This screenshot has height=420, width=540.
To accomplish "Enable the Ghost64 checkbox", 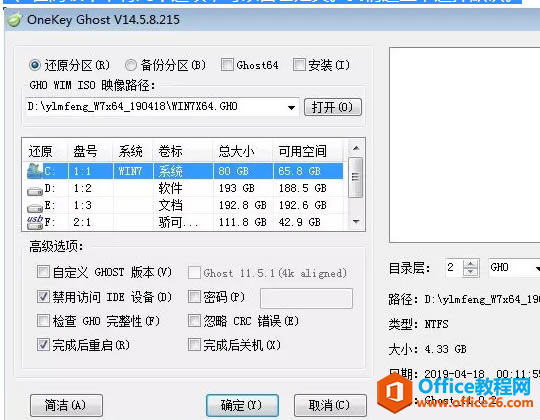I will [227, 64].
